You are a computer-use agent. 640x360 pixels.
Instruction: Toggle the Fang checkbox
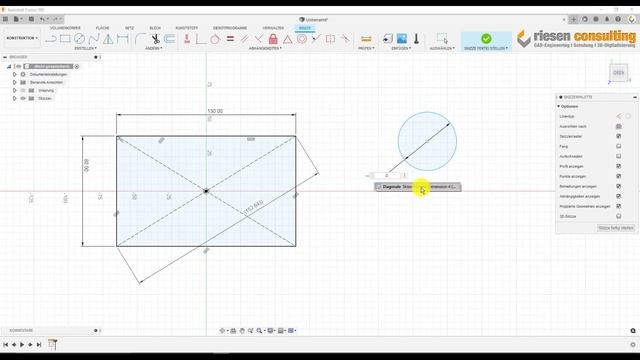click(x=618, y=146)
